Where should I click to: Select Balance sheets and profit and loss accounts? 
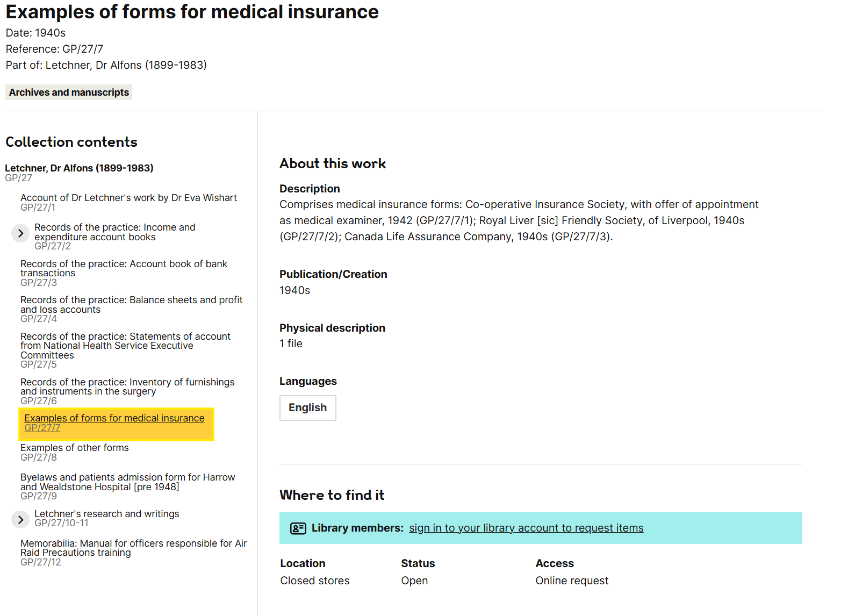(131, 304)
